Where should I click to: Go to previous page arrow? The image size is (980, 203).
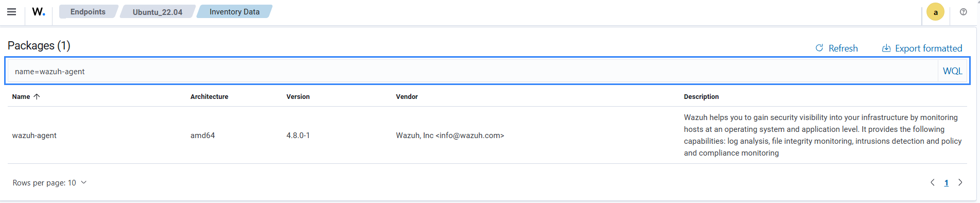pyautogui.click(x=932, y=182)
